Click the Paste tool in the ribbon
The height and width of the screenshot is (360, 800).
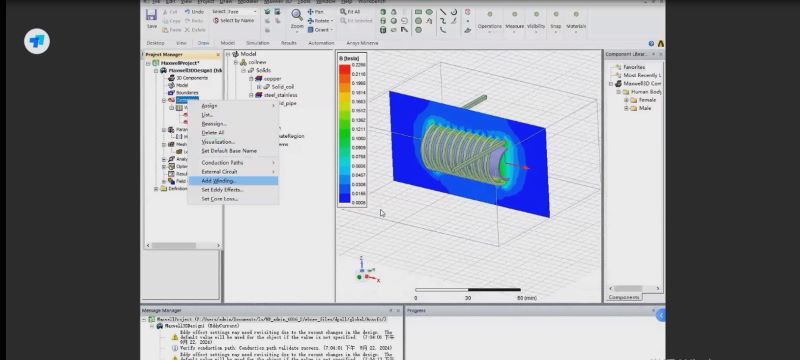click(x=171, y=30)
